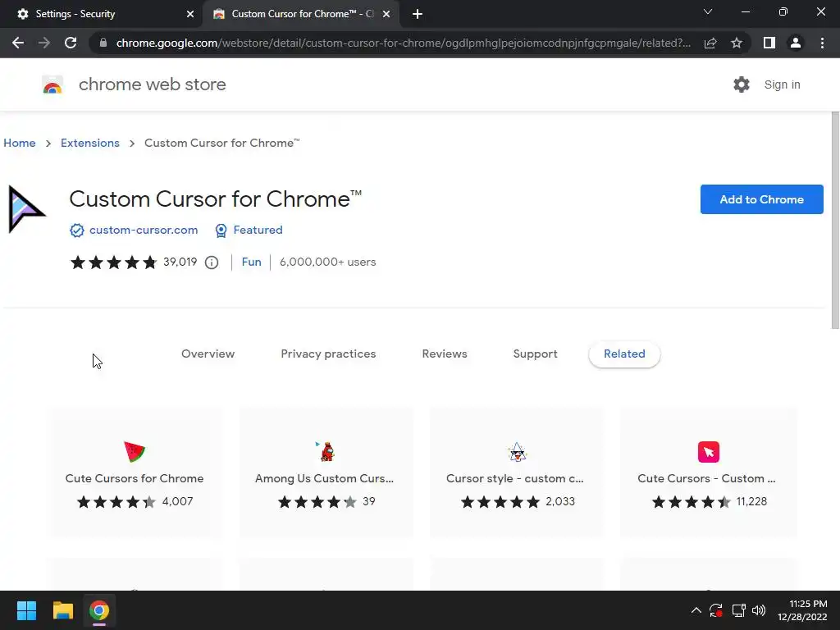Switch to the Privacy practices tab
This screenshot has width=840, height=630.
pos(328,354)
